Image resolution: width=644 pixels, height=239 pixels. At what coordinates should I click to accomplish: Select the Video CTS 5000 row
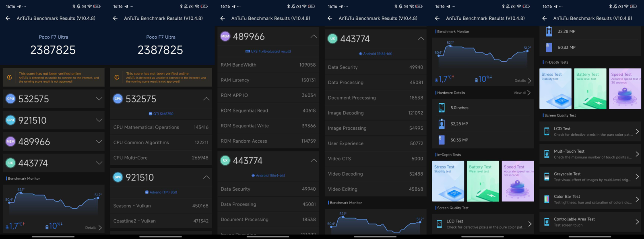point(376,159)
